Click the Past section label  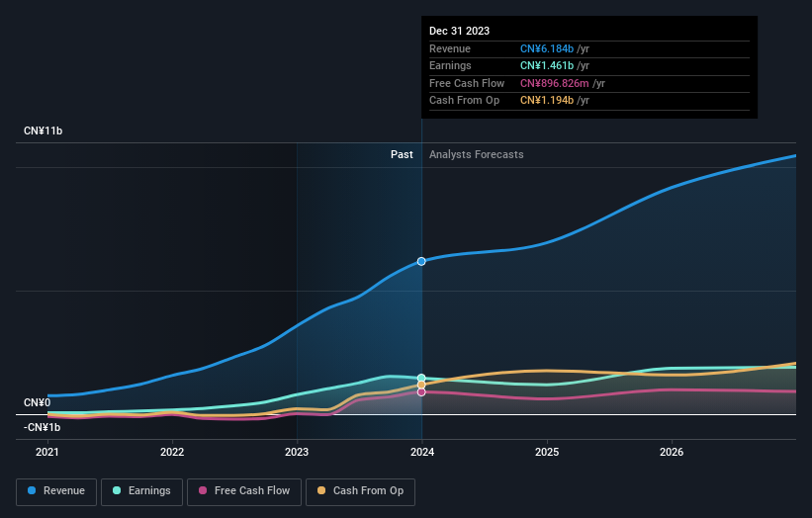click(402, 154)
